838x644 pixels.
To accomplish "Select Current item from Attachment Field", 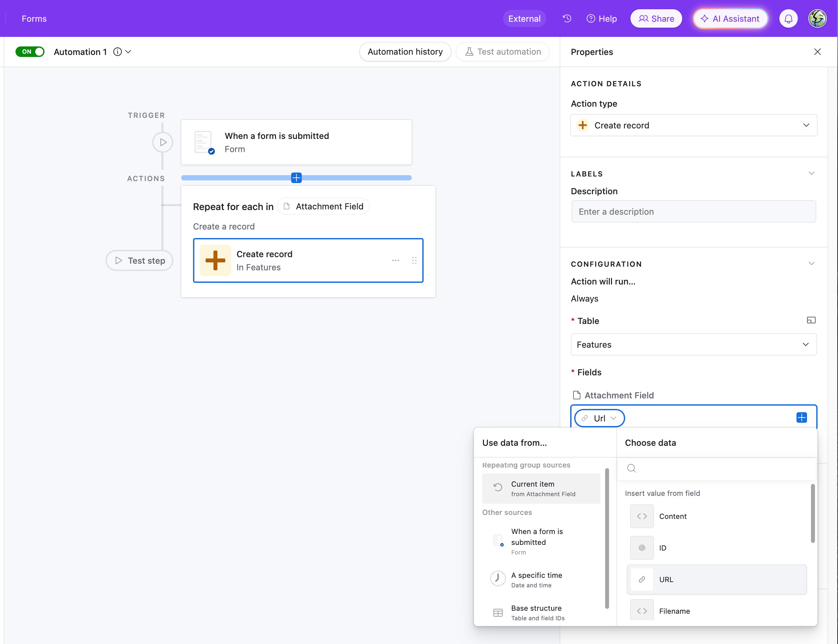I will (x=541, y=489).
